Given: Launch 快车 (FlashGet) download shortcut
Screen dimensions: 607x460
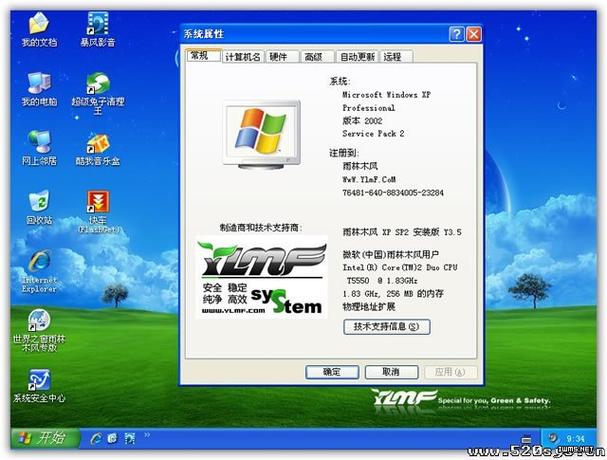Looking at the screenshot, I should [x=98, y=201].
